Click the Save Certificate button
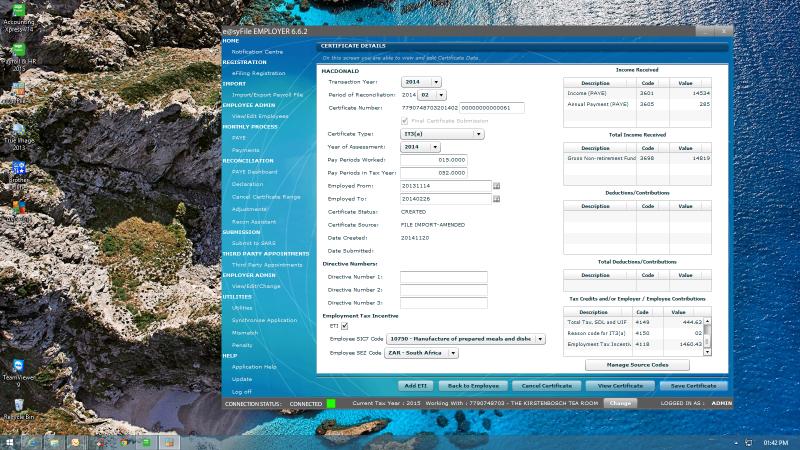This screenshot has width=800, height=450. click(693, 385)
